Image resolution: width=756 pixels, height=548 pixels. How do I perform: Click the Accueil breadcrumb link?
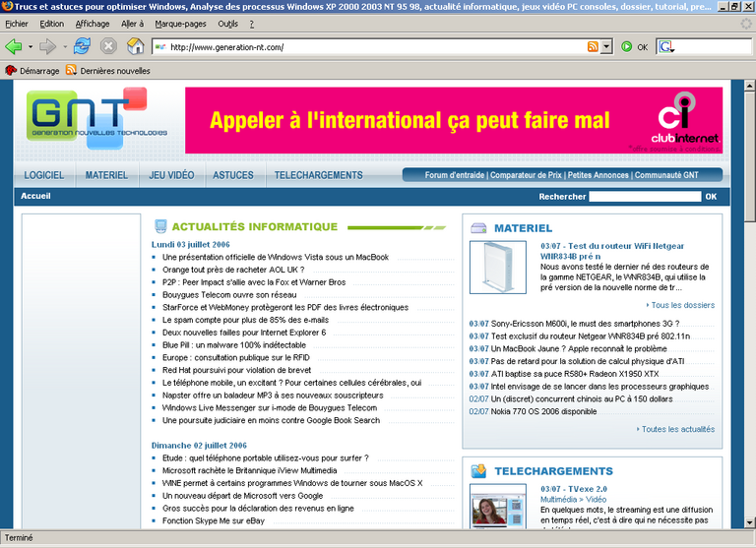pos(35,196)
